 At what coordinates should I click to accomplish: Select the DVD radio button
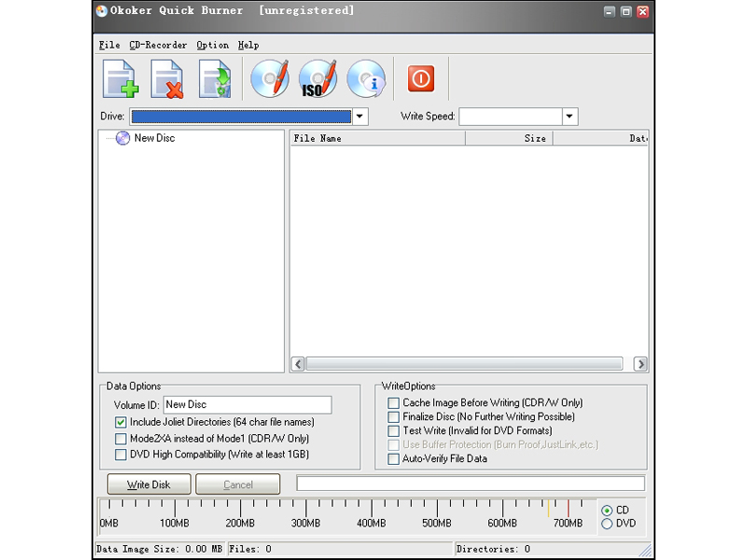click(x=607, y=524)
